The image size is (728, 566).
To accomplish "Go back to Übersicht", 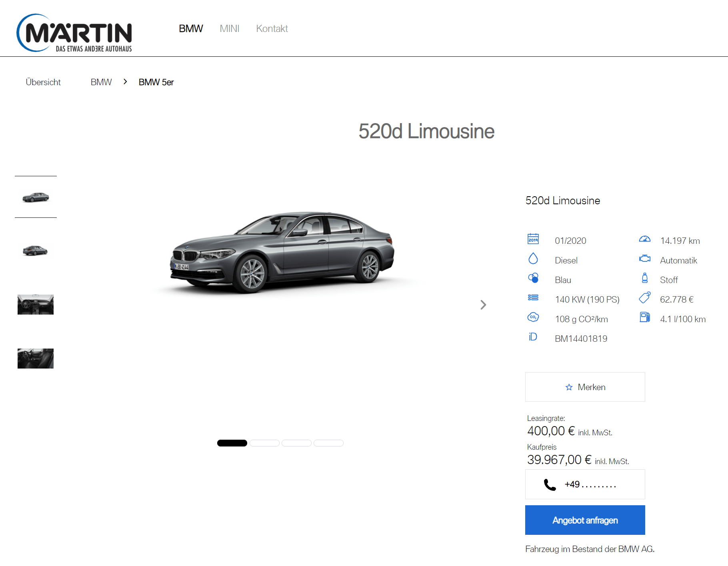I will click(43, 82).
